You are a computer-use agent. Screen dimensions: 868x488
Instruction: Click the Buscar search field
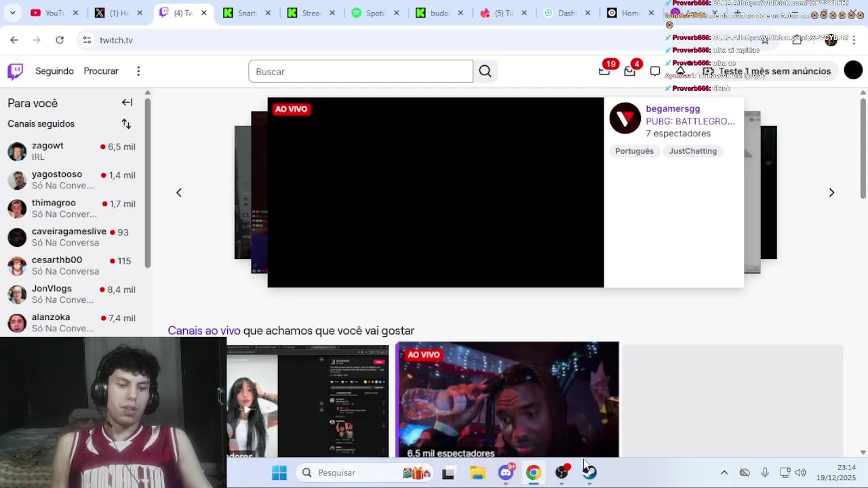[360, 71]
